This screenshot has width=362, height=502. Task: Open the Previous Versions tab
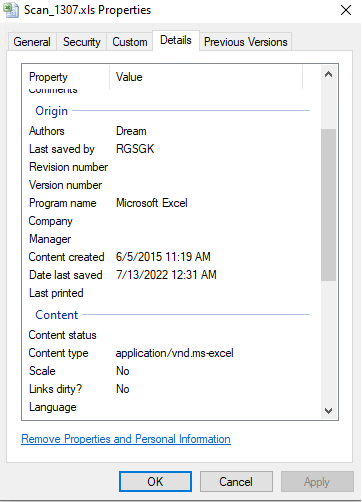click(246, 42)
